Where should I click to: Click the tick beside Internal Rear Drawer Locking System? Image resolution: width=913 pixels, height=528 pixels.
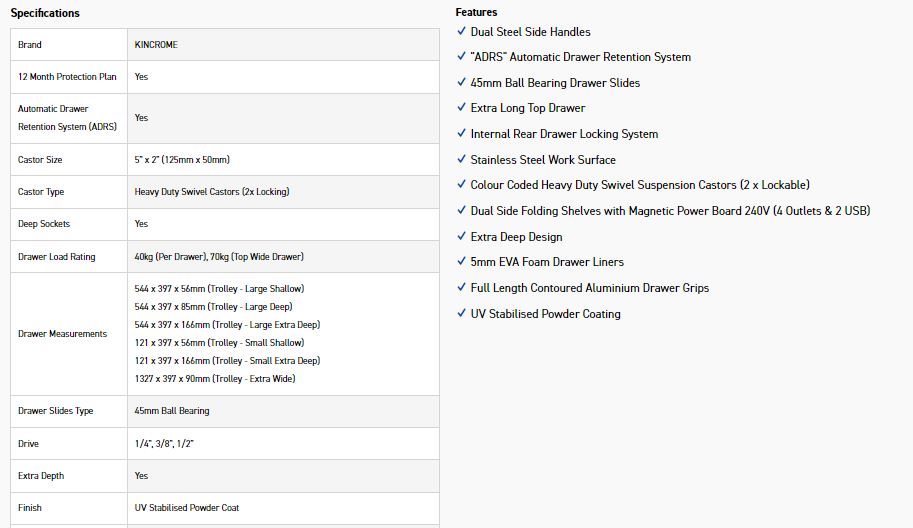click(461, 134)
